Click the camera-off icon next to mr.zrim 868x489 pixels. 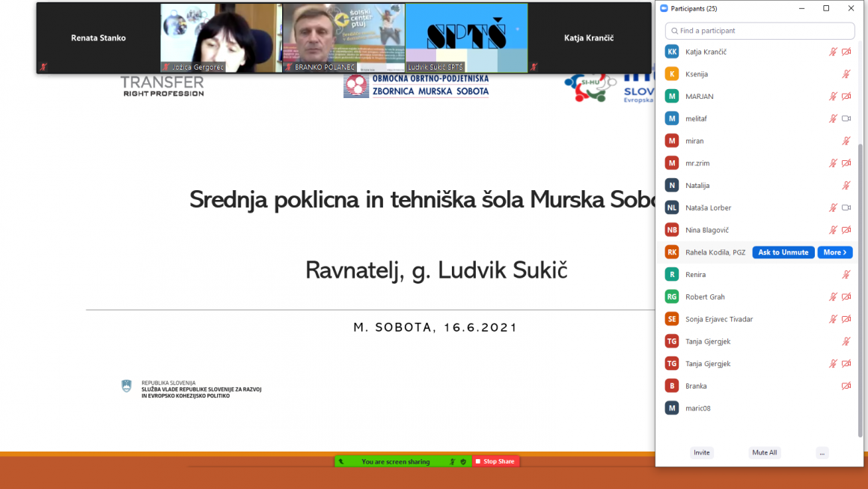(846, 163)
